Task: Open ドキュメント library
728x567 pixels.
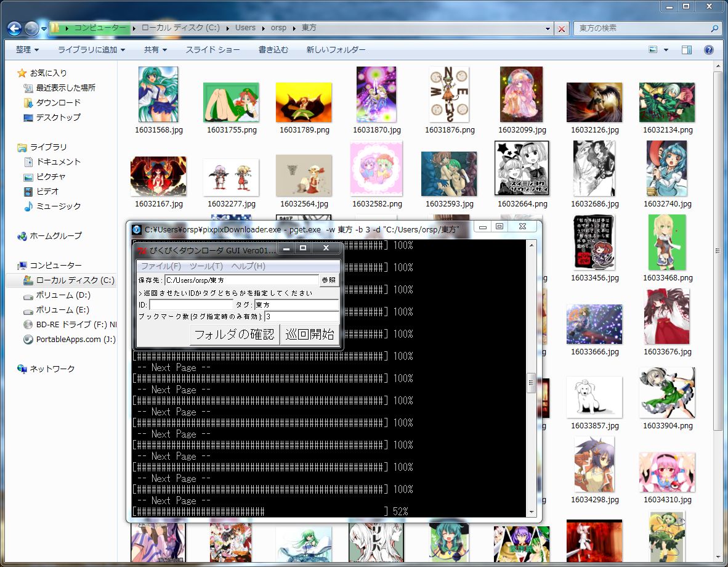Action: pos(59,161)
